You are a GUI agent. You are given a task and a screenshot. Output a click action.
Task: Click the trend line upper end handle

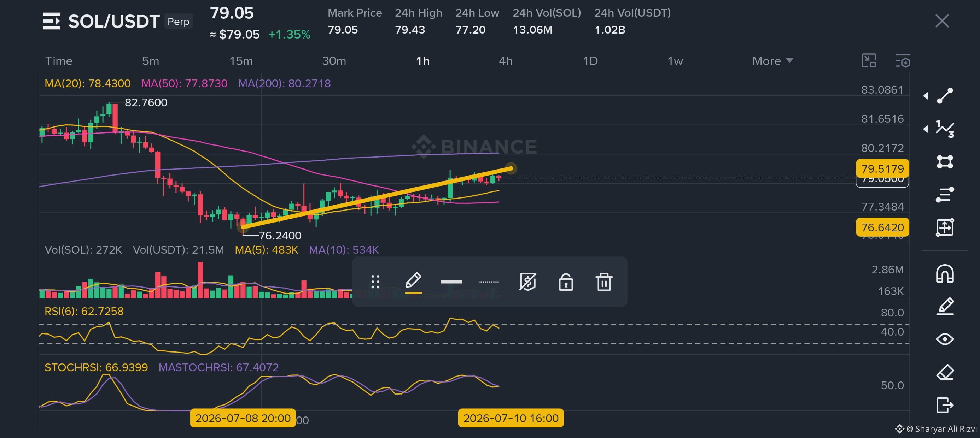coord(511,168)
